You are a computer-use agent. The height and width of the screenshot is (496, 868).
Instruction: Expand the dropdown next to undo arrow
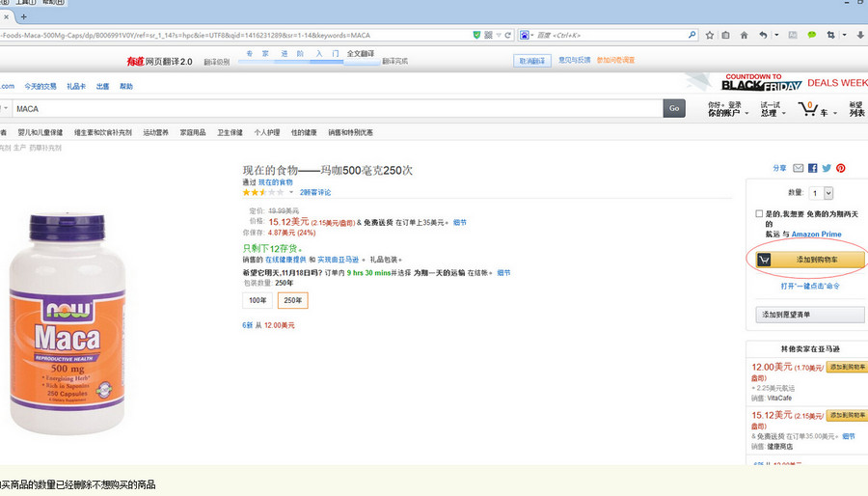coord(776,35)
